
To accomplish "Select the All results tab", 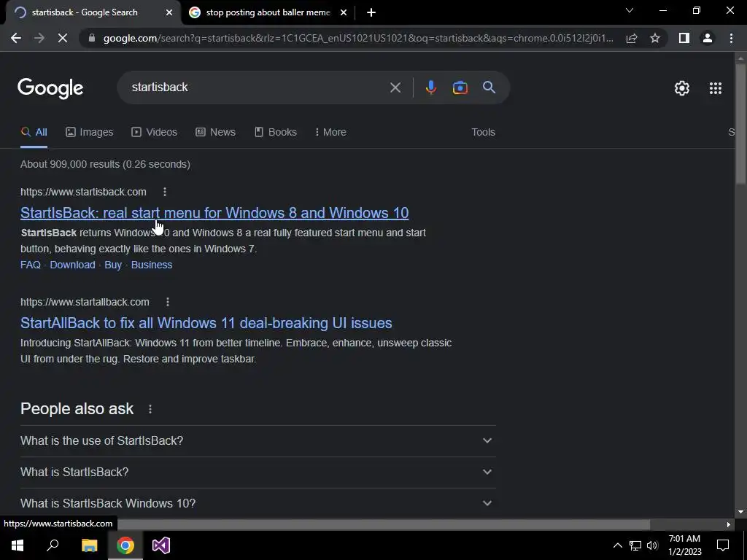I will (x=34, y=133).
